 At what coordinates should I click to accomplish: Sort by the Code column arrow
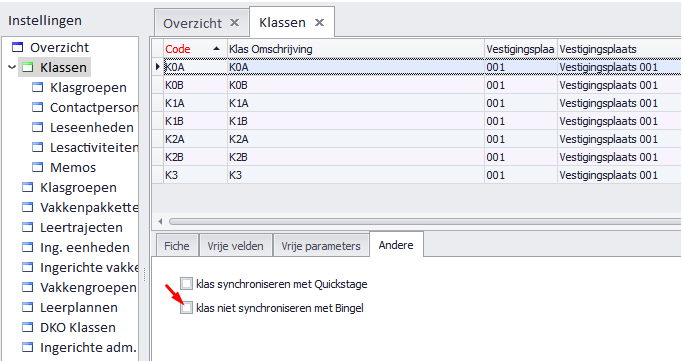pyautogui.click(x=216, y=49)
